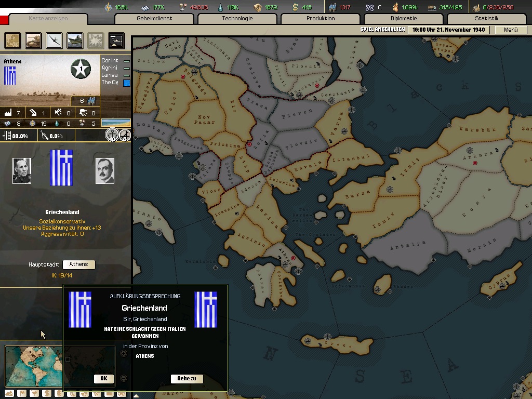Screen dimensions: 532x399
Task: Confirm the battle report with OK
Action: click(x=103, y=379)
